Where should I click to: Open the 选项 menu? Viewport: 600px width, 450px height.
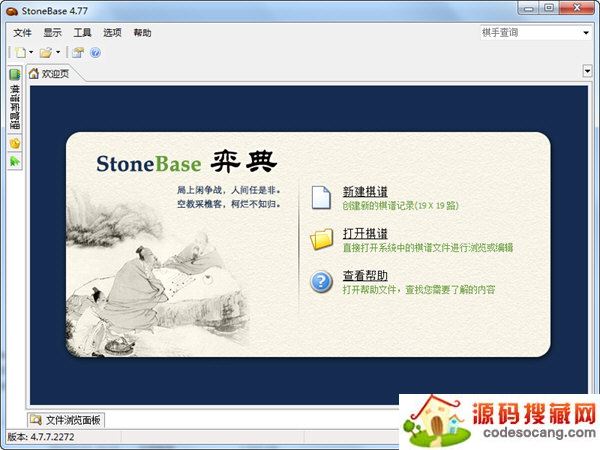pos(112,33)
